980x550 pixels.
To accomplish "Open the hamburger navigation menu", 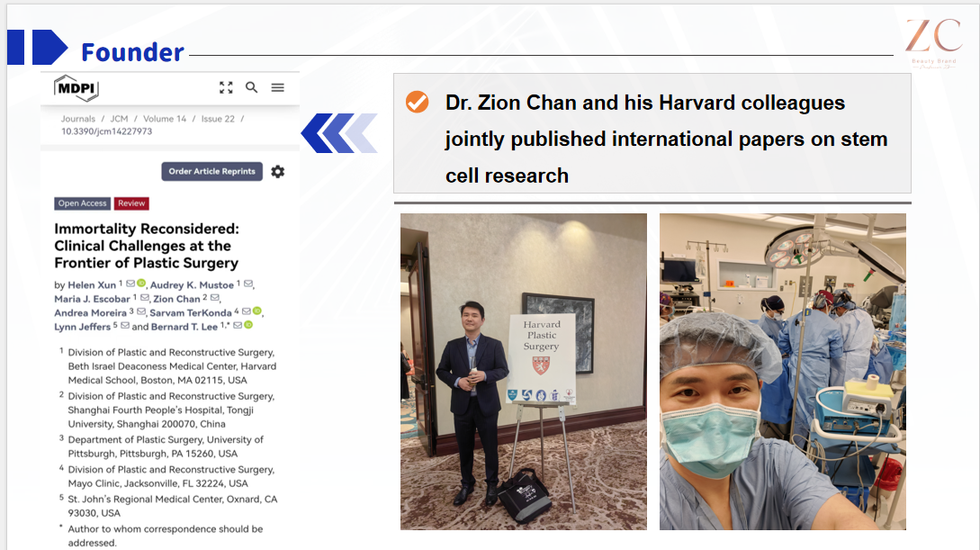I will (x=278, y=87).
